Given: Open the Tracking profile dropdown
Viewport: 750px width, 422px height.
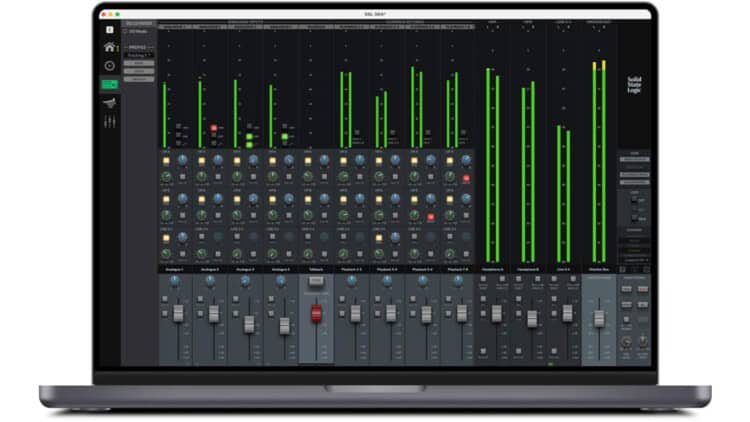Looking at the screenshot, I should coord(139,55).
